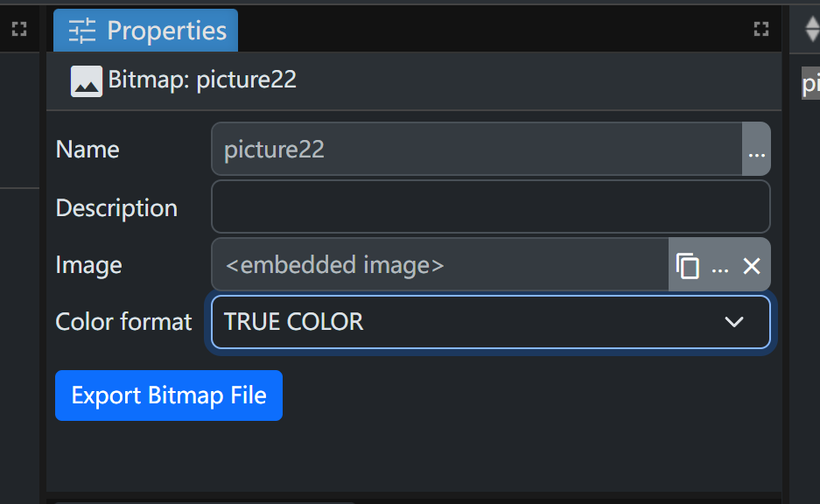This screenshot has width=820, height=504.
Task: Click the "Bitmap: picture22" header title
Action: point(202,80)
